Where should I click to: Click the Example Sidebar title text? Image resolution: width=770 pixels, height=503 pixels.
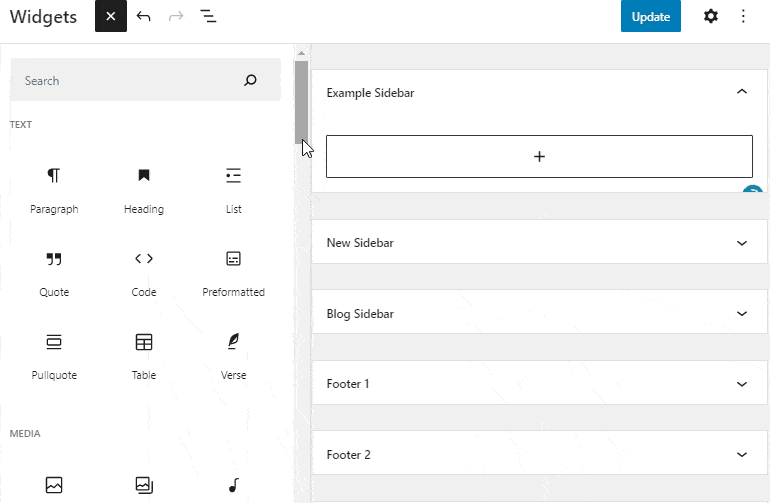[x=370, y=93]
